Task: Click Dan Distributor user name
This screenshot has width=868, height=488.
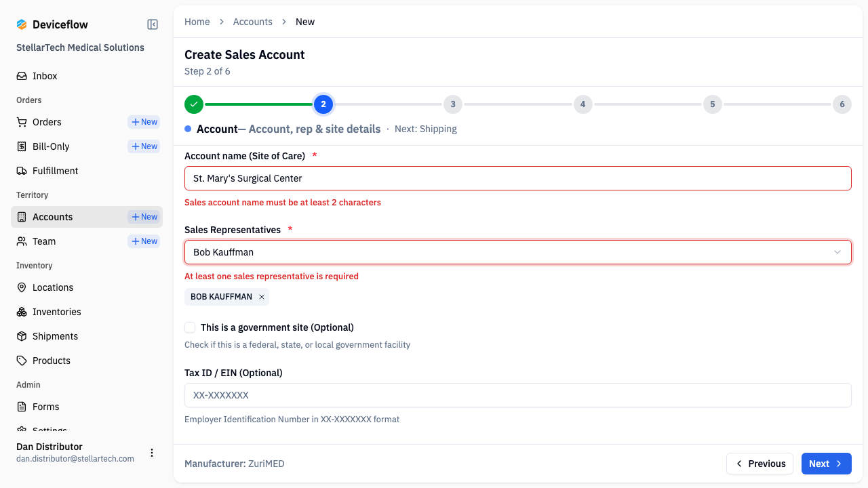Action: coord(50,447)
